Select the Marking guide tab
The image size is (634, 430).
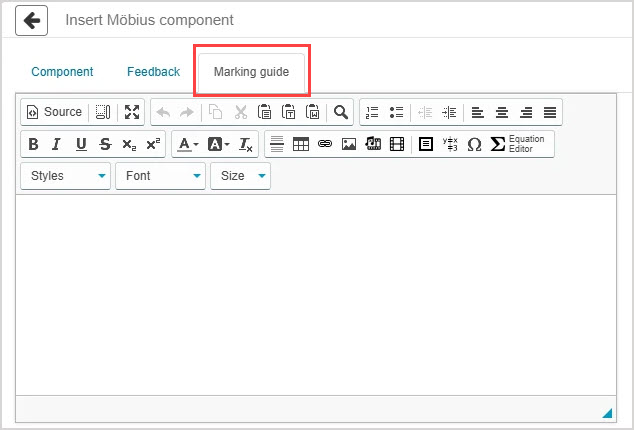251,72
